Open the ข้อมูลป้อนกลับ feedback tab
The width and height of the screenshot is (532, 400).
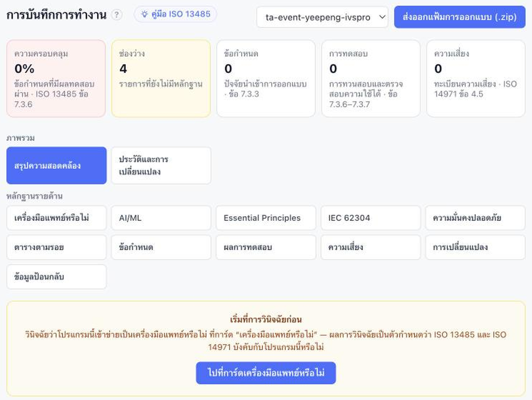(x=56, y=277)
